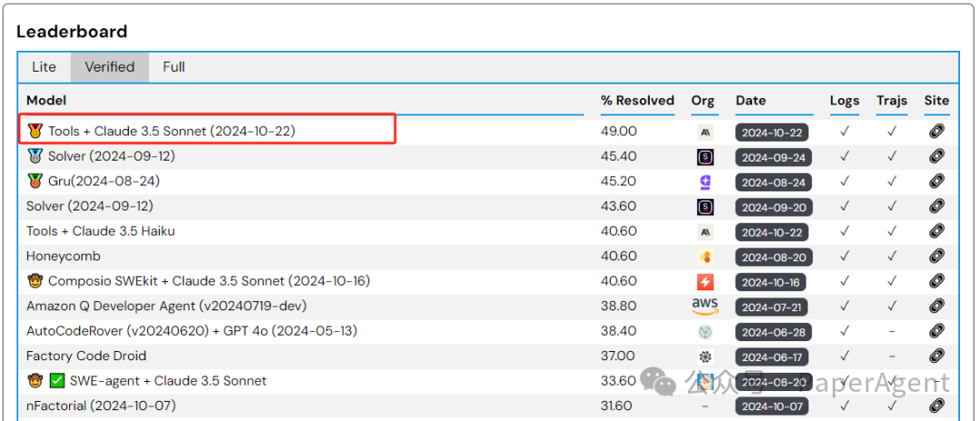
Task: Click the Org column header
Action: tap(703, 101)
